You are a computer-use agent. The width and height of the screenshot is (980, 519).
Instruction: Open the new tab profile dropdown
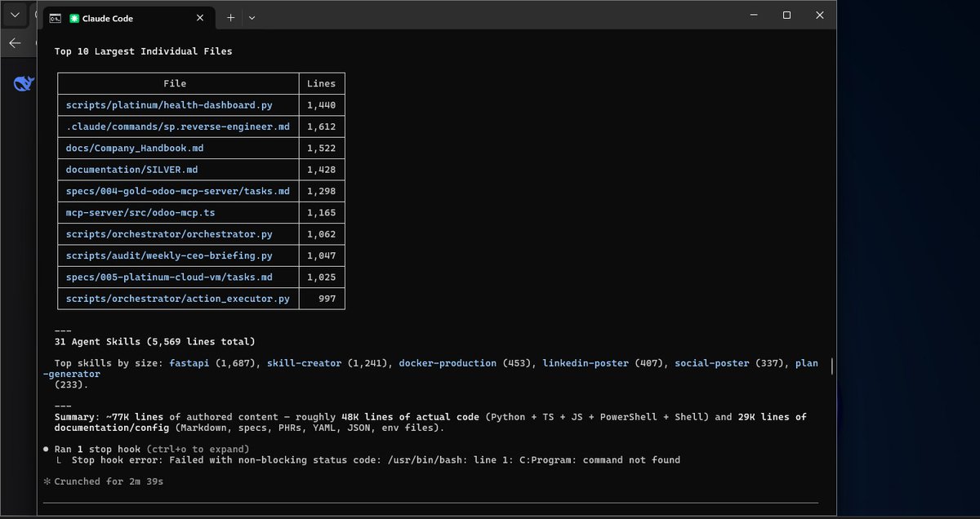[x=252, y=17]
